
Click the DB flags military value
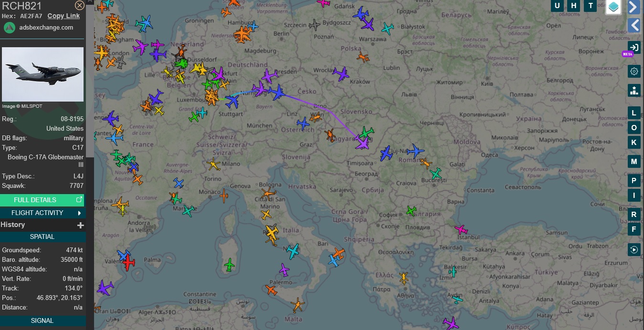click(x=74, y=138)
